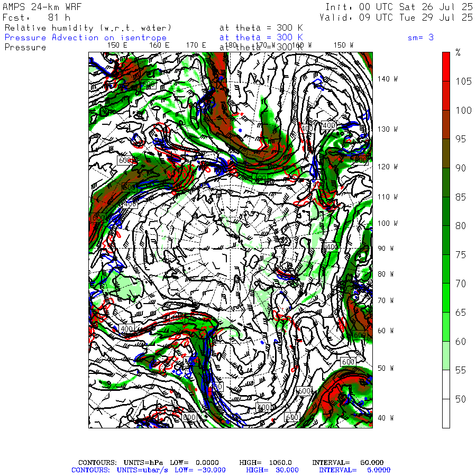Image resolution: width=476 pixels, height=476 pixels.
Task: Click the '170 E' longitude label
Action: (x=196, y=45)
